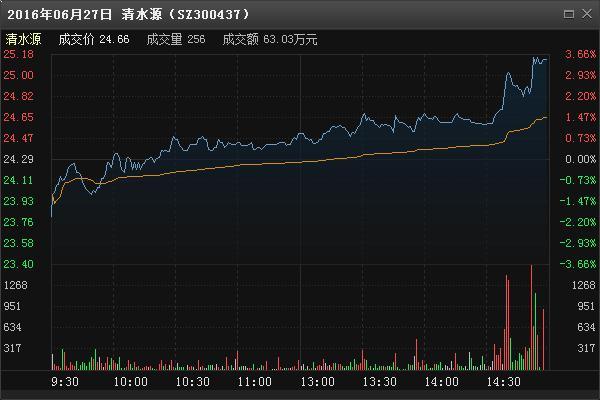
Task: Click the 成交量 256 readout
Action: [176, 39]
